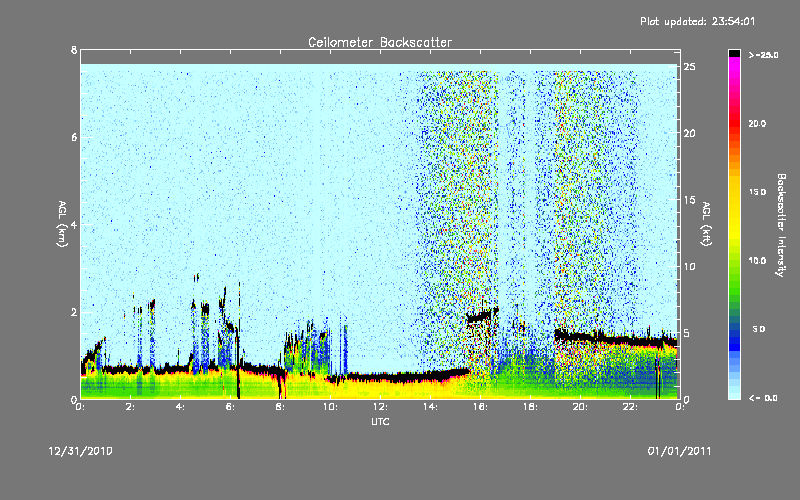Click the '16:' UTC tick label
The image size is (800, 500).
(480, 407)
